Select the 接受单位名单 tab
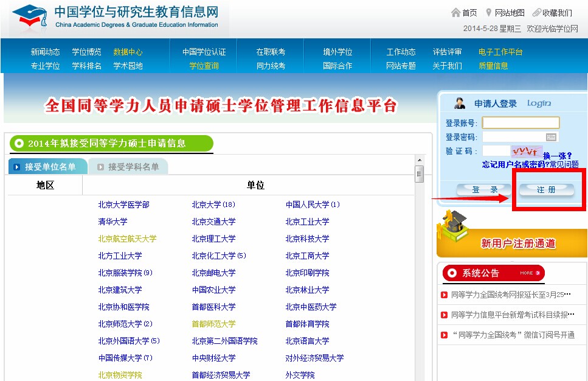Screen dimensions: 588x381 tap(50, 167)
